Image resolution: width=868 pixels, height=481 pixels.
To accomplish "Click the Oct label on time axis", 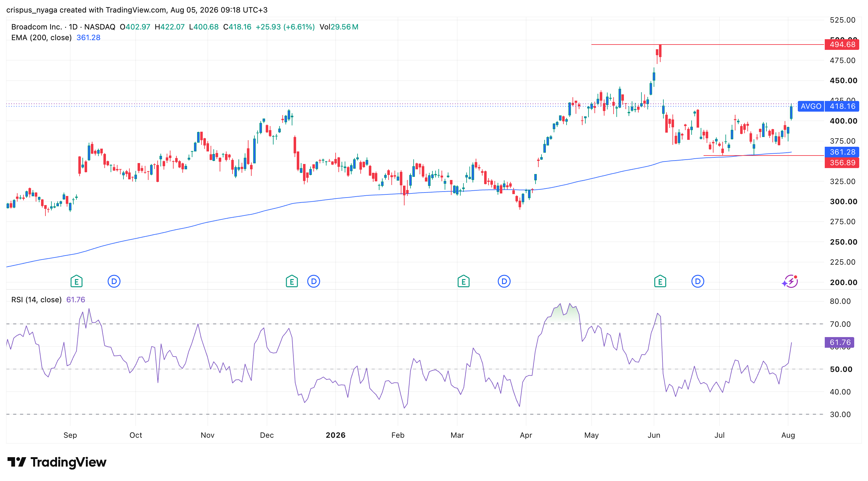I will click(136, 435).
